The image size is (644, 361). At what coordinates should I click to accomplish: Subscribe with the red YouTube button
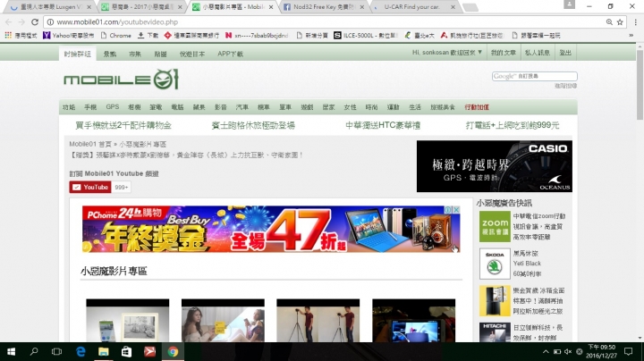coord(90,187)
